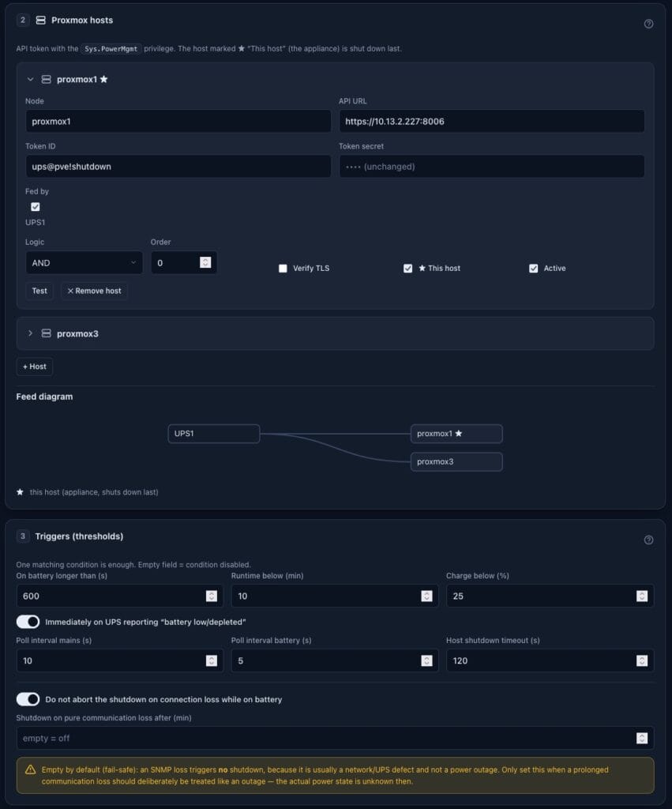Open help icon for Triggers section

pos(648,540)
